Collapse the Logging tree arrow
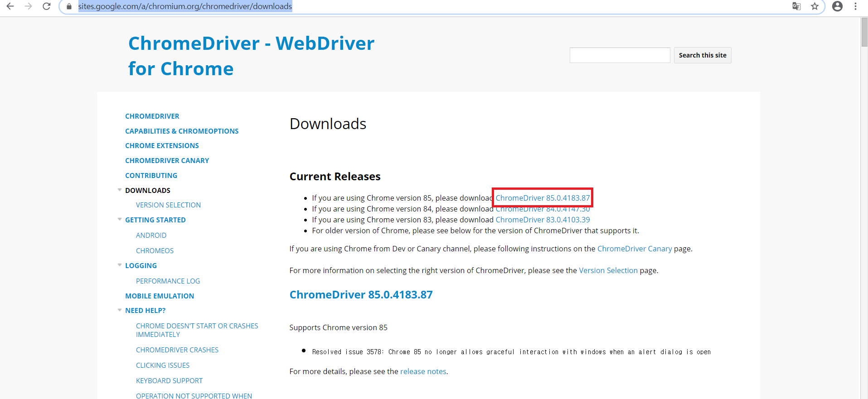Image resolution: width=868 pixels, height=399 pixels. [120, 265]
